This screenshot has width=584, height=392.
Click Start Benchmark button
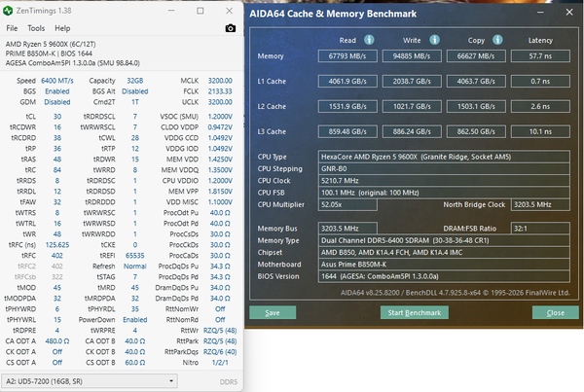coord(415,312)
